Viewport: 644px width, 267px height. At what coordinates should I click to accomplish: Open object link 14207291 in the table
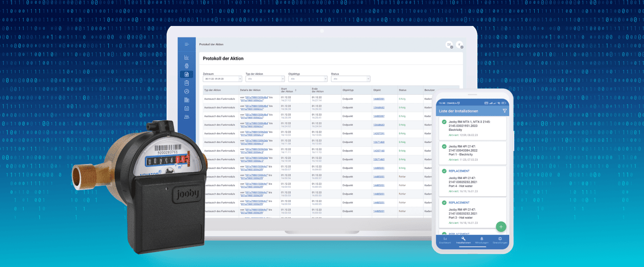379,133
